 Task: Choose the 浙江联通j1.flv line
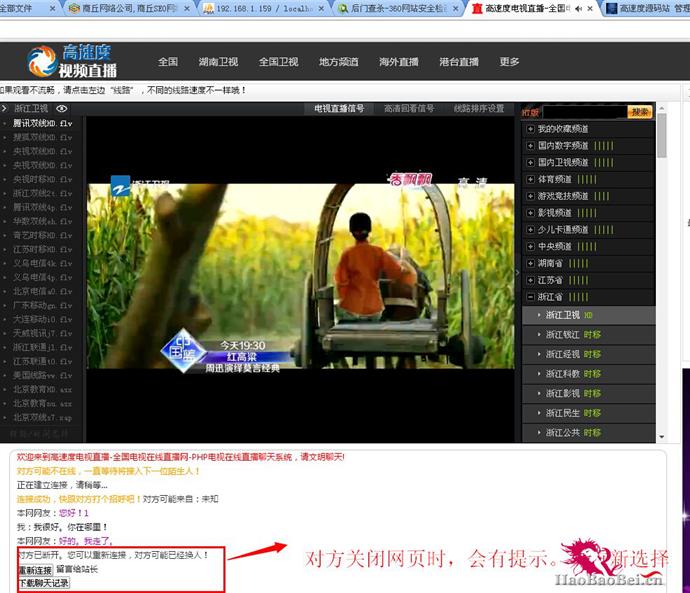(42, 348)
